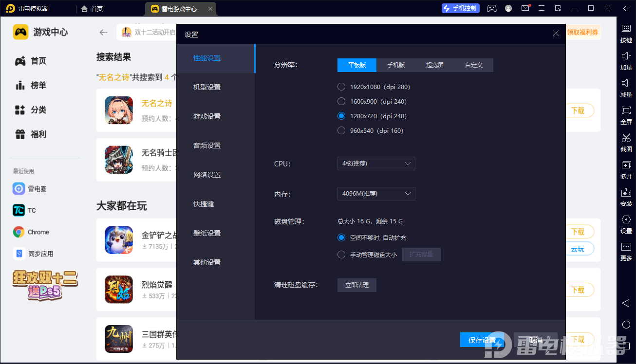Open the CPU cores dropdown
This screenshot has width=636, height=364.
coord(376,164)
